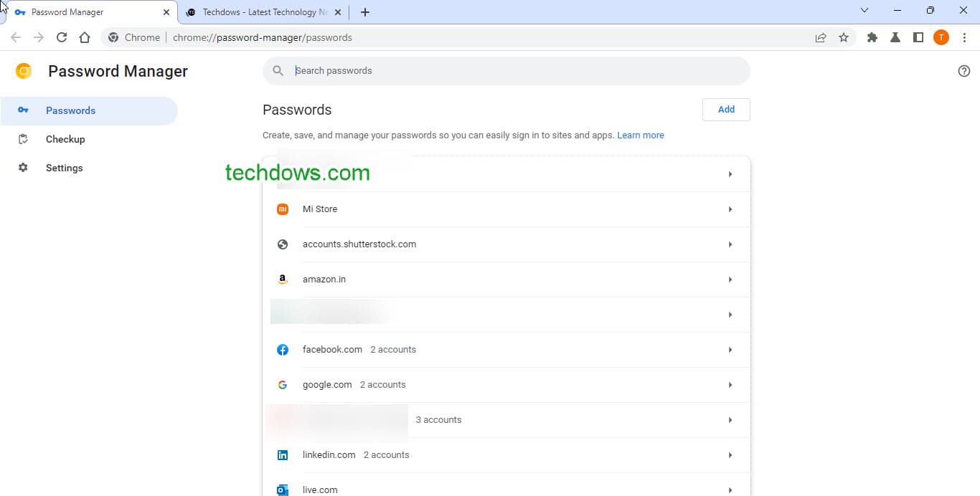Reload the Password Manager page
The image size is (980, 496).
[62, 37]
